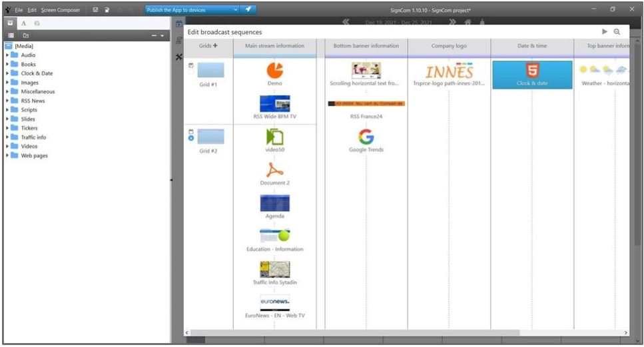This screenshot has height=347, width=644.
Task: Expand the Scripts folder
Action: click(x=7, y=110)
